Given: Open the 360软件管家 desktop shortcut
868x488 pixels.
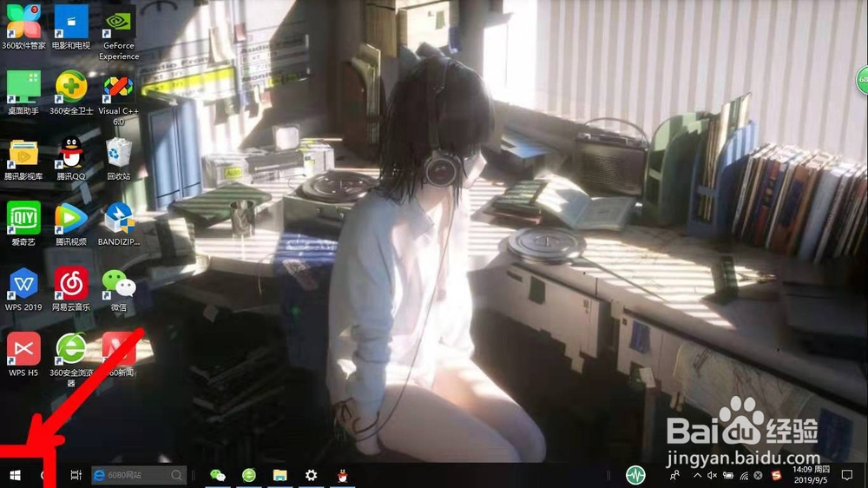Looking at the screenshot, I should [23, 26].
